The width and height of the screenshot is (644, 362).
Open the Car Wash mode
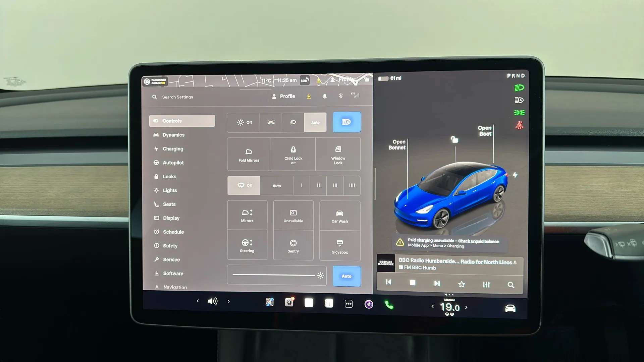[x=339, y=215]
